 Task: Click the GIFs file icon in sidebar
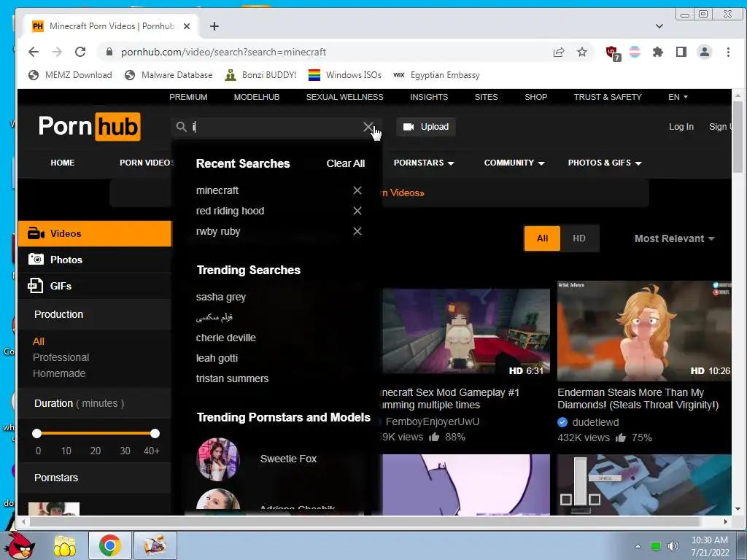click(36, 286)
